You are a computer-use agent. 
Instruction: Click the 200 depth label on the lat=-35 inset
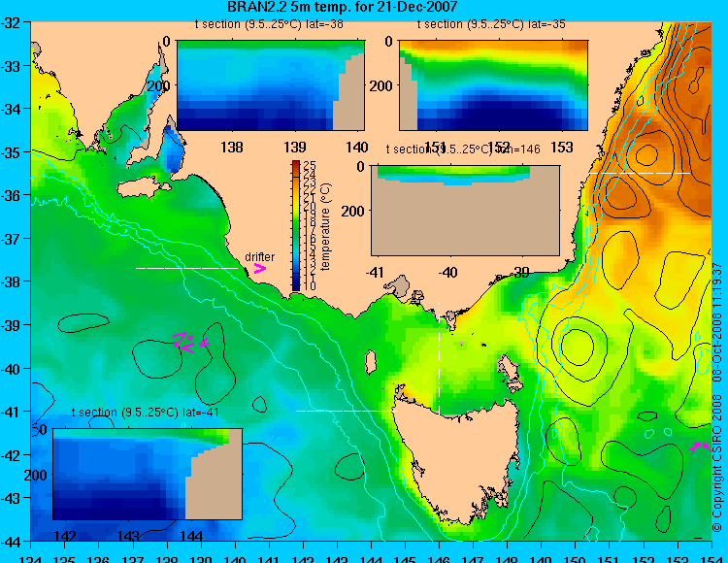click(x=381, y=85)
